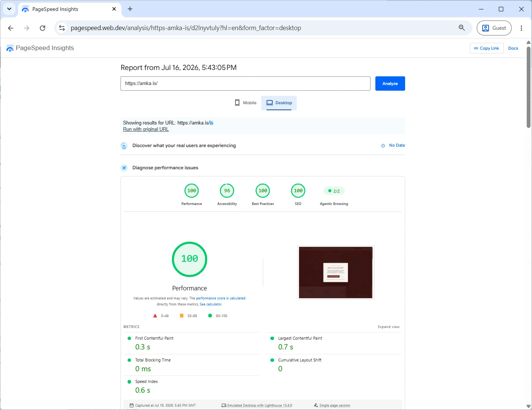Jump to the Accessibility score gauge 96
Viewport: 532px width, 410px height.
[x=227, y=191]
